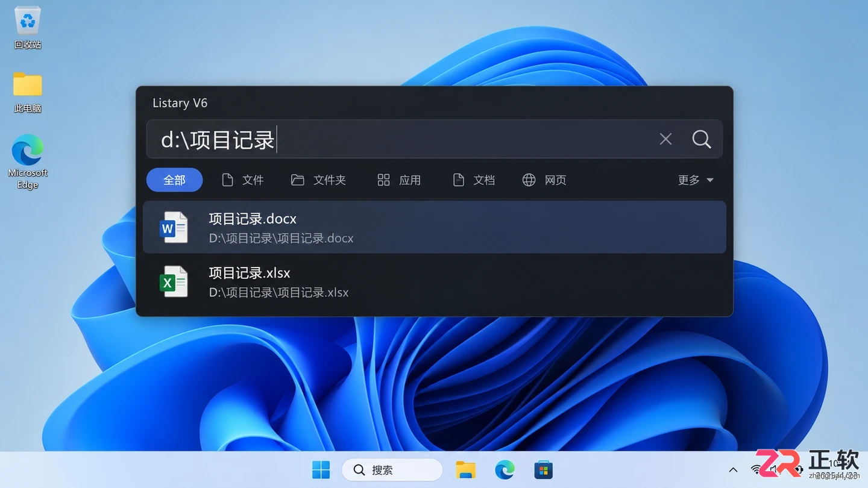Open Microsoft Store from the taskbar
This screenshot has height=488, width=868.
coord(544,470)
